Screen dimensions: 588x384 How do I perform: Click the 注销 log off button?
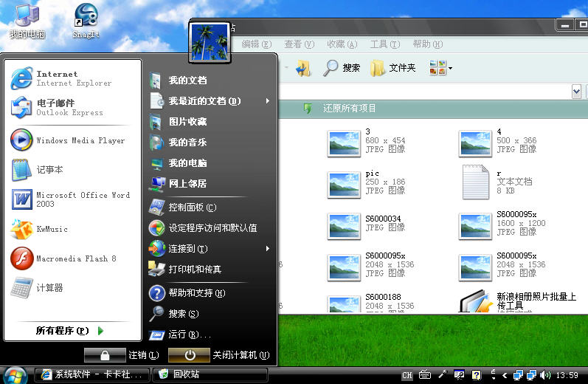pos(105,355)
